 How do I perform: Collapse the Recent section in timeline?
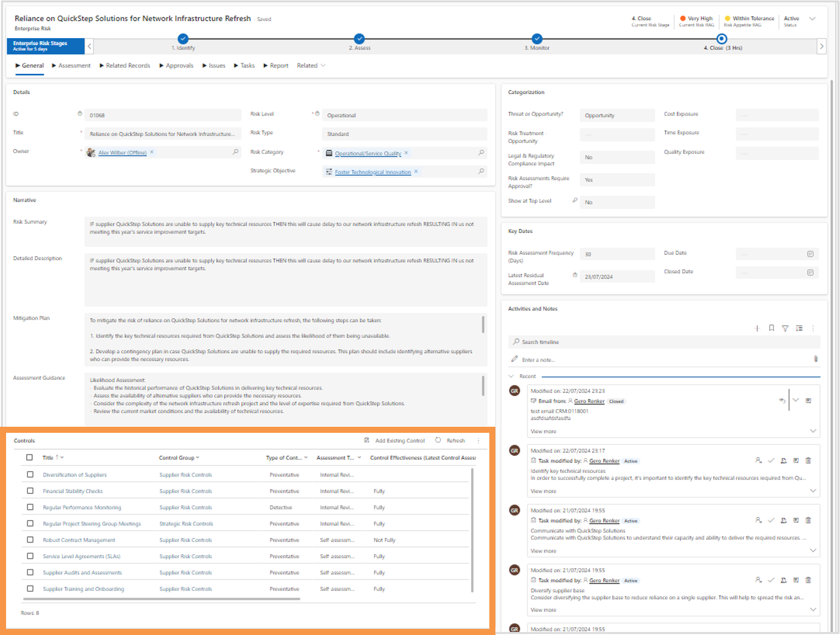[x=511, y=377]
